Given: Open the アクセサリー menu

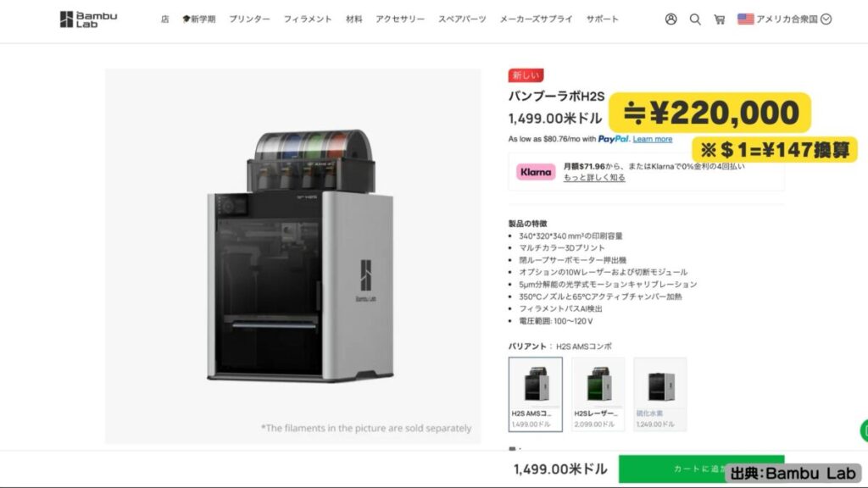Looking at the screenshot, I should (400, 19).
